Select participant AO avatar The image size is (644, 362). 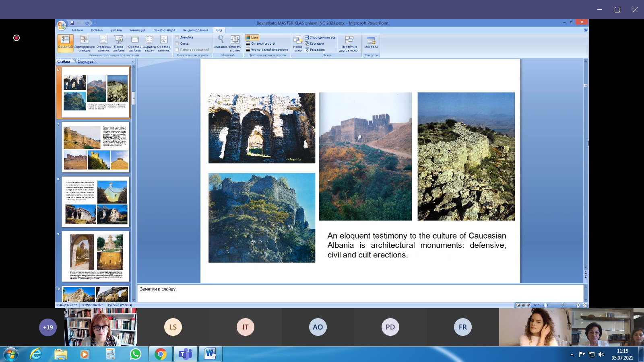click(318, 327)
